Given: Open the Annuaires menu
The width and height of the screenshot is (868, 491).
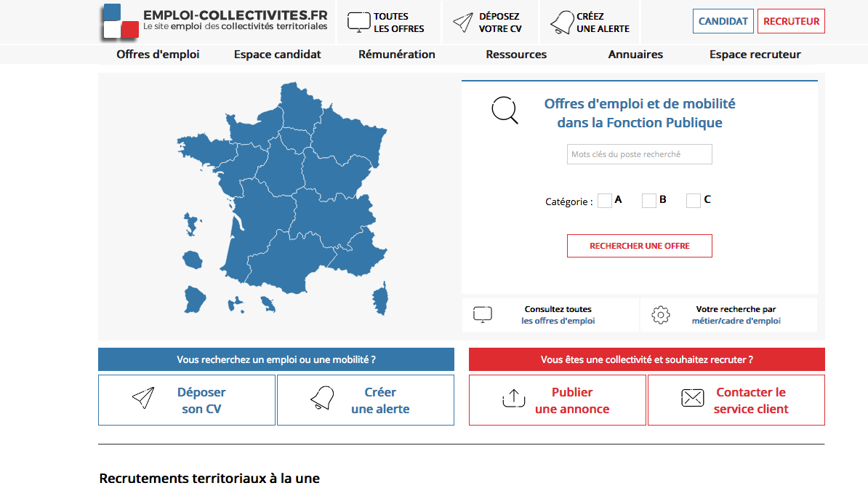Looking at the screenshot, I should pyautogui.click(x=635, y=55).
